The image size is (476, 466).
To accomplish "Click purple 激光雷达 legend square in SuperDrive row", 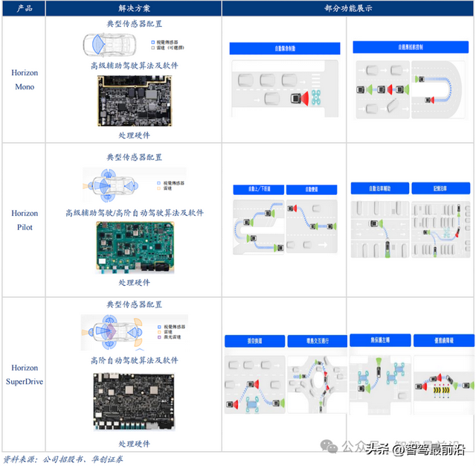I will [159, 337].
